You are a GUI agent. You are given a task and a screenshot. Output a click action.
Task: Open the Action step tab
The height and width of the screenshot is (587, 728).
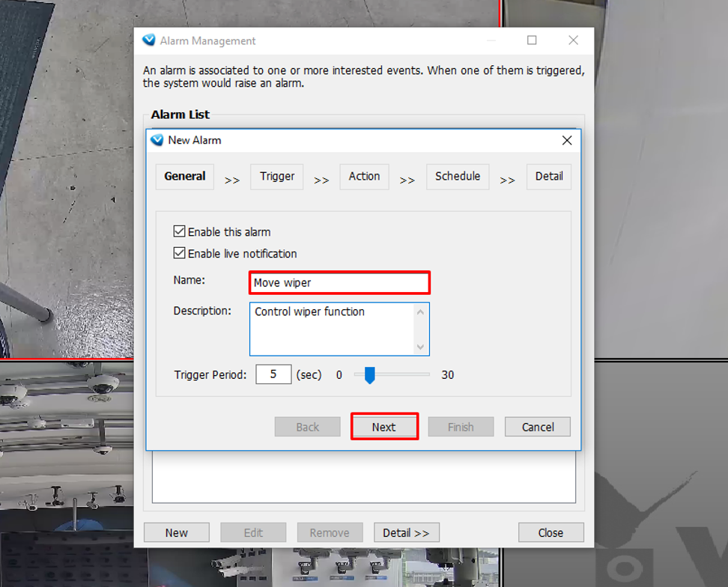364,177
